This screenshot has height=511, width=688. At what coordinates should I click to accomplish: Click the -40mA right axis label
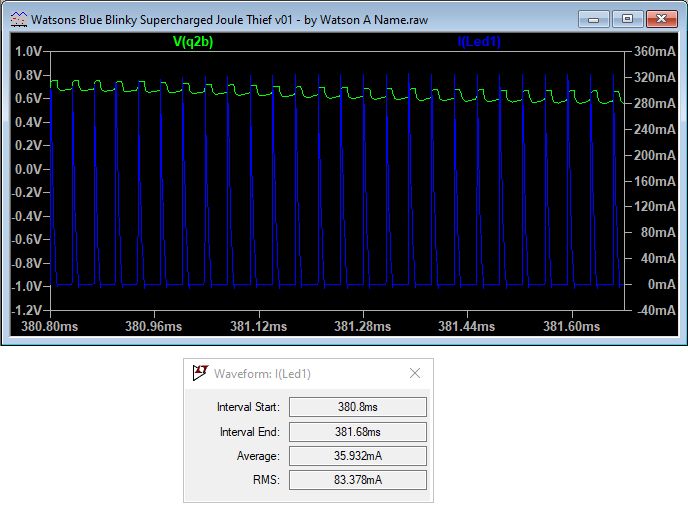coord(656,311)
